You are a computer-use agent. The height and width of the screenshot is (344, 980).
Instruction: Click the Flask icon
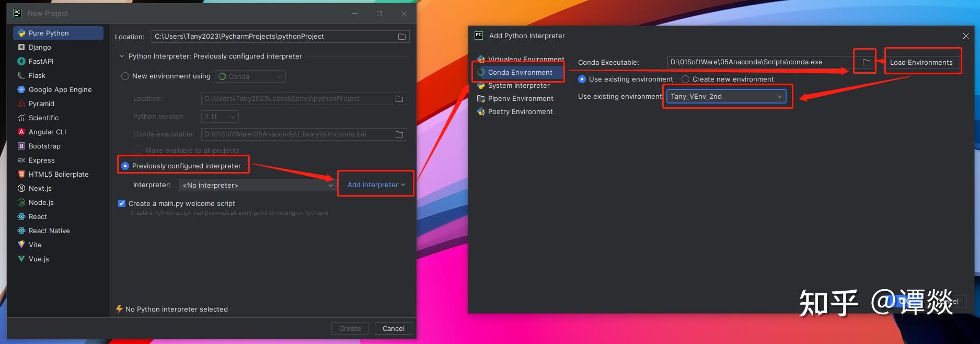pyautogui.click(x=21, y=75)
